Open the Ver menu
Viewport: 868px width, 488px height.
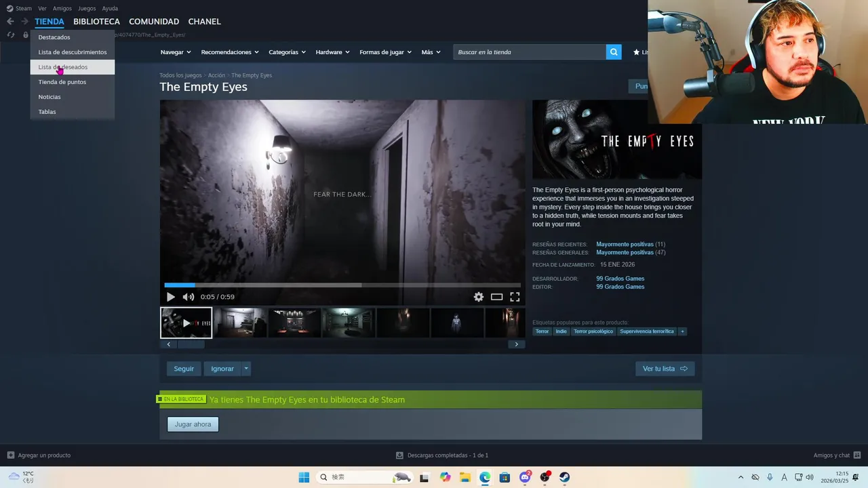tap(43, 8)
